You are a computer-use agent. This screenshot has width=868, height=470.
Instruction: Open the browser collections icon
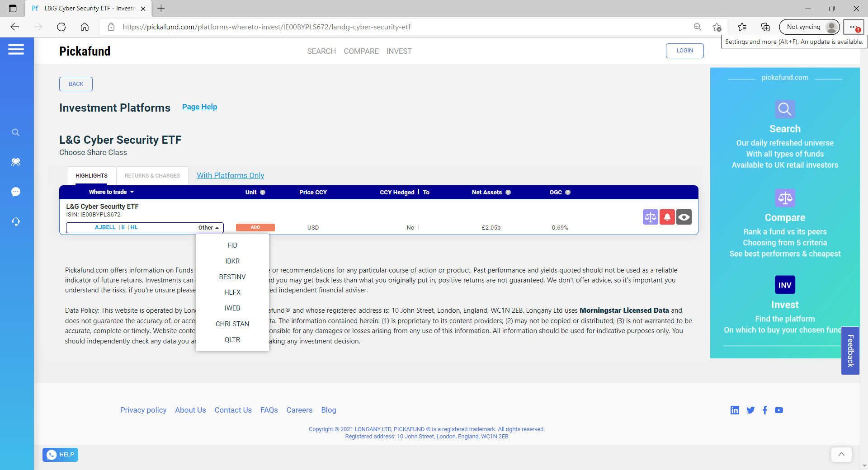point(765,27)
